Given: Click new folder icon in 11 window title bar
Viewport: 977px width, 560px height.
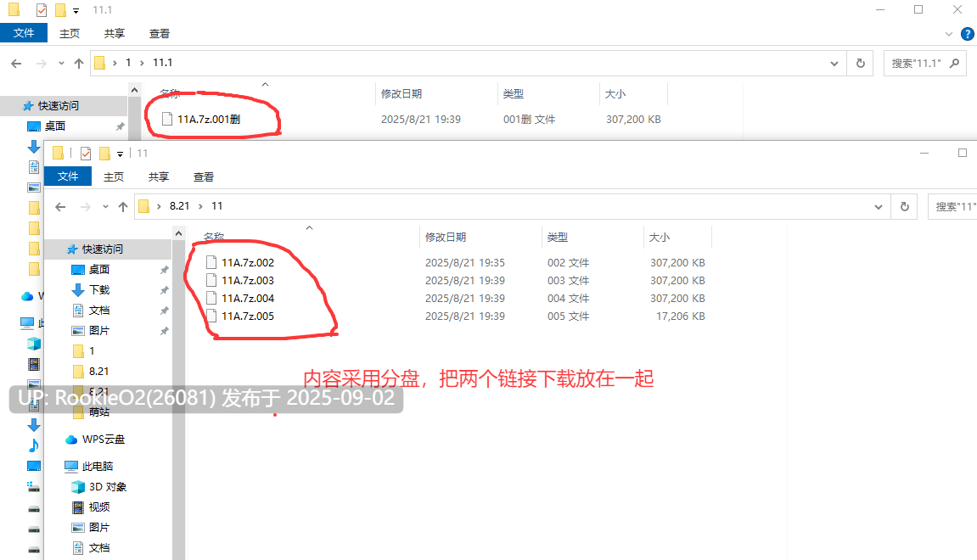Looking at the screenshot, I should tap(104, 154).
